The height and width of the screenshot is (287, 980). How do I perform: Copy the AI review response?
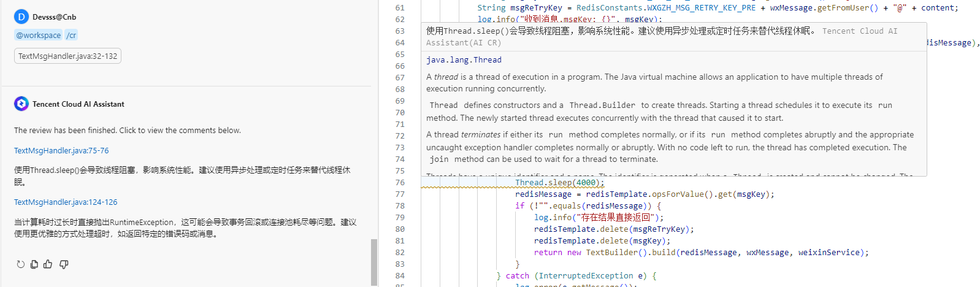34,264
